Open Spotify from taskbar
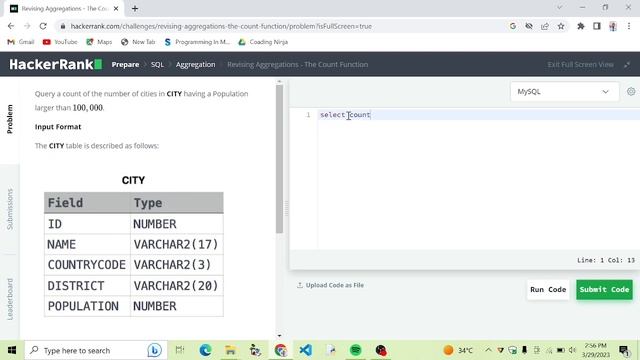 tap(356, 350)
